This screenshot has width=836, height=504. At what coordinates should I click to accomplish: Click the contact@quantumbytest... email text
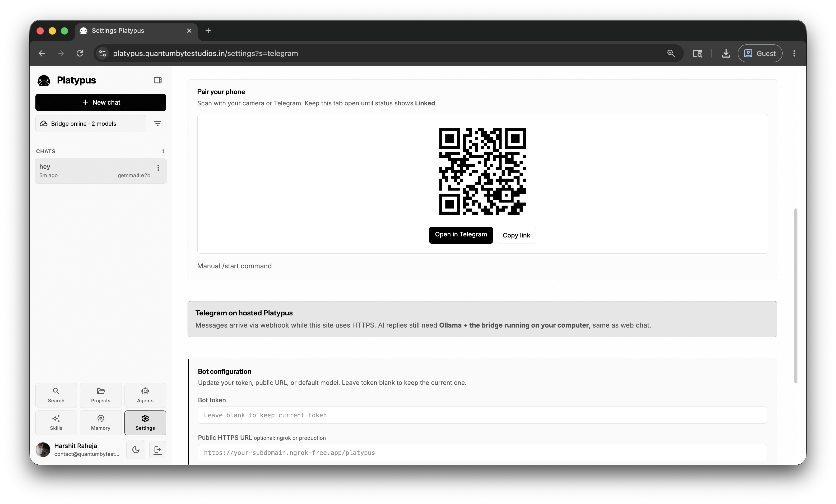click(87, 454)
